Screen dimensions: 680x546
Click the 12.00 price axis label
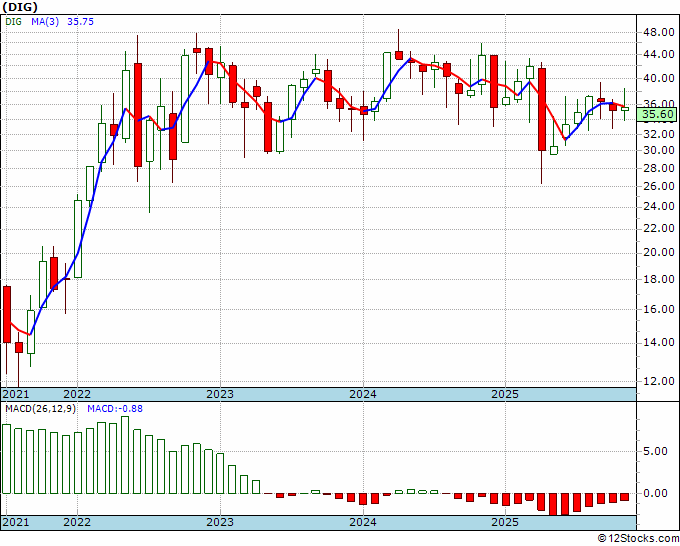(x=659, y=381)
